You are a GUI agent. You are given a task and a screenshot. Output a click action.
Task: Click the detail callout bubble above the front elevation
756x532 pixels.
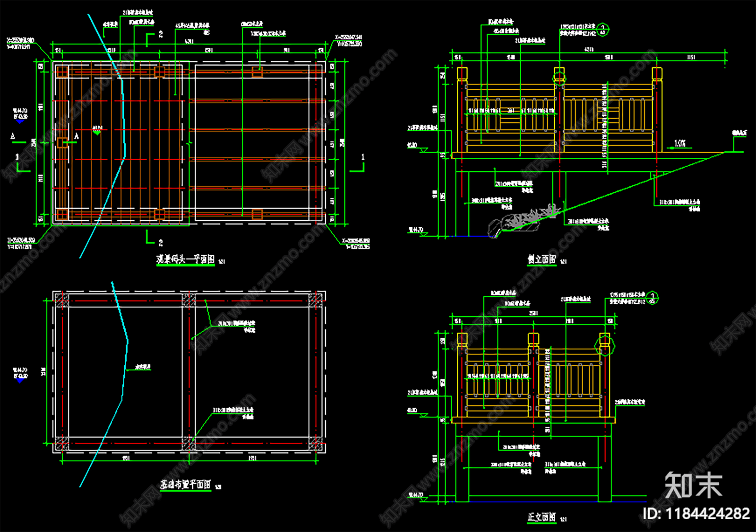point(653,298)
